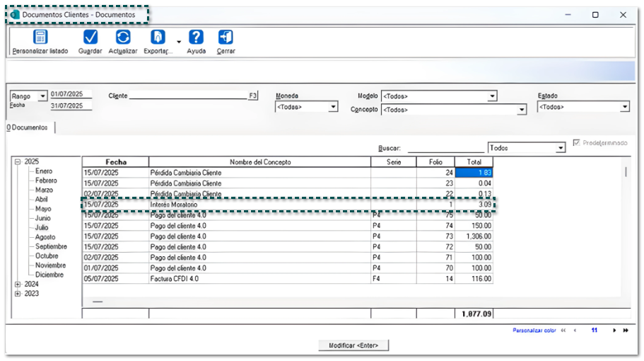Viewport: 644px width, 361px height.
Task: Click the Personalizar listado toolbar icon
Action: click(x=40, y=38)
